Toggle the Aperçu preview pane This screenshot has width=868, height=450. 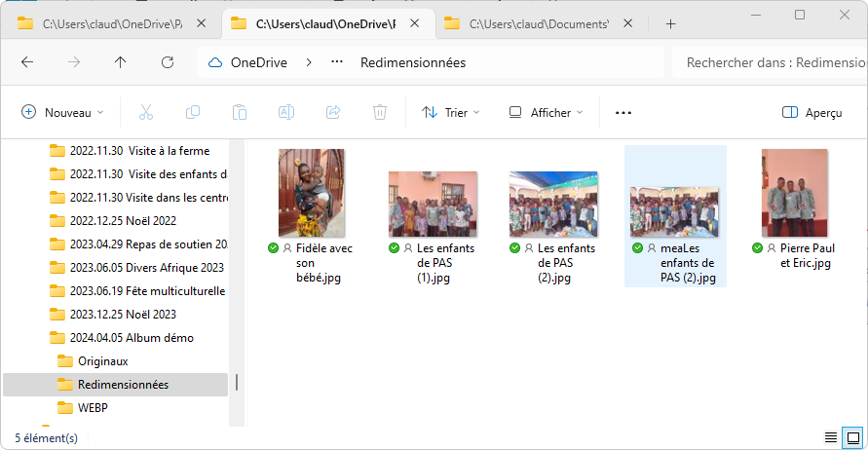812,113
